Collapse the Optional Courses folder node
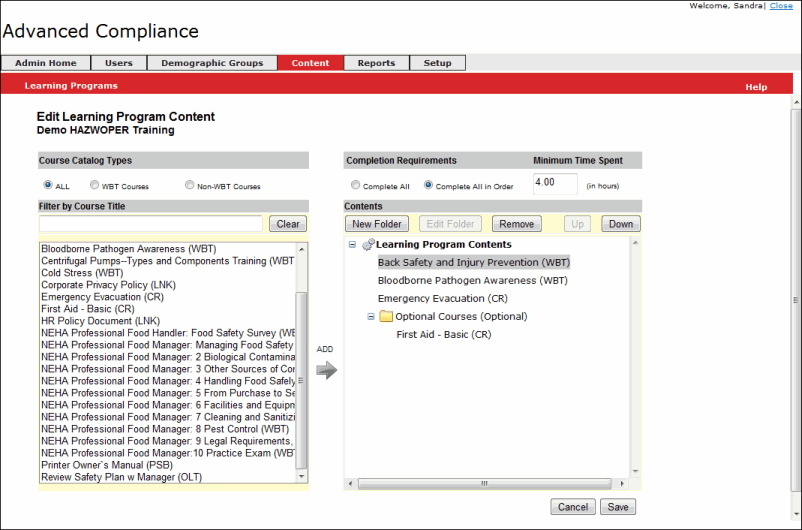802x530 pixels. (x=371, y=317)
